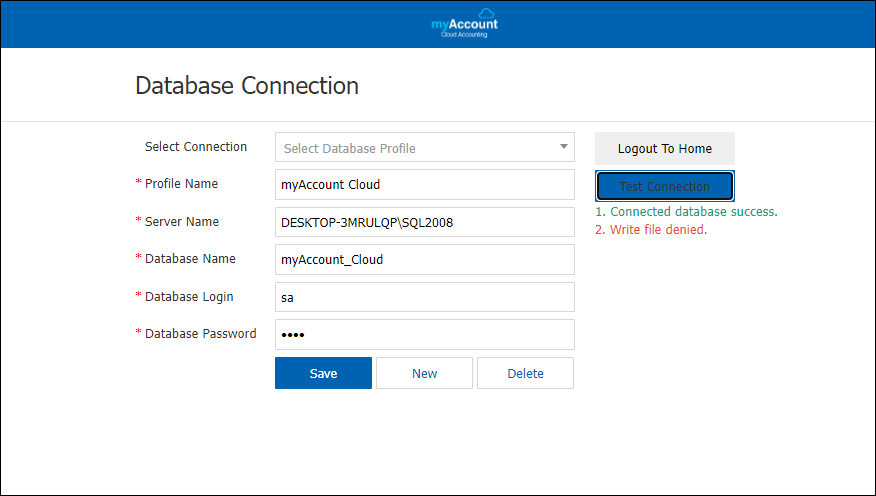
Task: Click the Database Connection heading
Action: pyautogui.click(x=247, y=85)
